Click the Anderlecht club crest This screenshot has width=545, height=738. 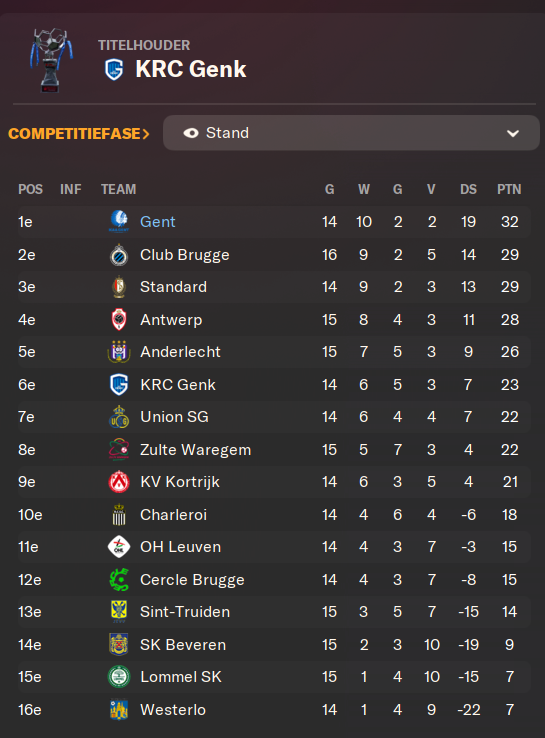pos(119,352)
